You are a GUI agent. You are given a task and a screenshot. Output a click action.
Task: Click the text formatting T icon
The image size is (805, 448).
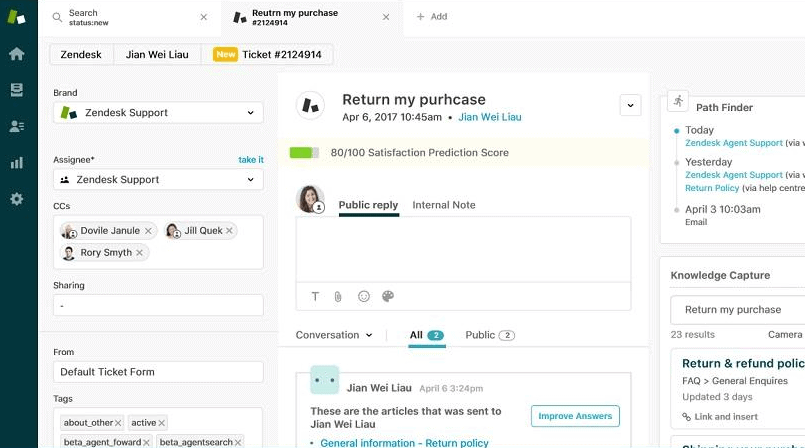click(x=315, y=296)
